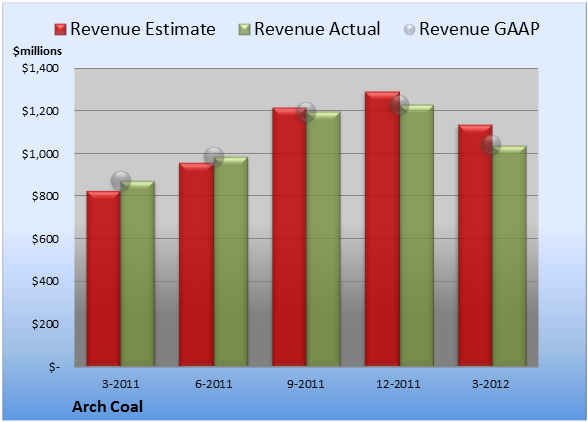
Task: Click the '$200' axis label
Action: click(x=45, y=324)
